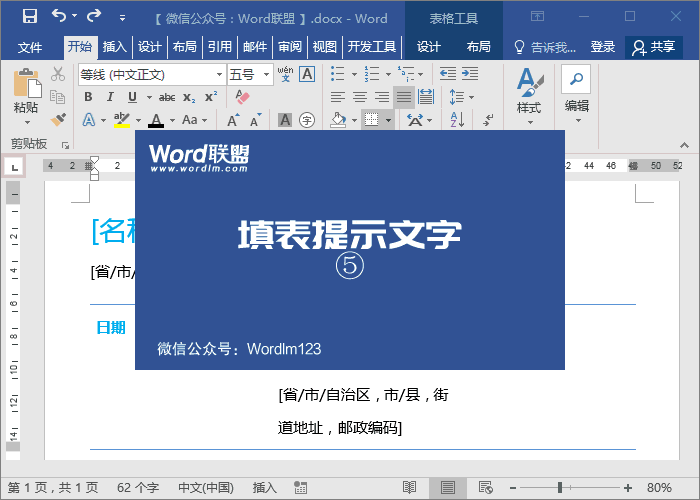Increase paragraph indent
The image size is (700, 500).
[470, 74]
